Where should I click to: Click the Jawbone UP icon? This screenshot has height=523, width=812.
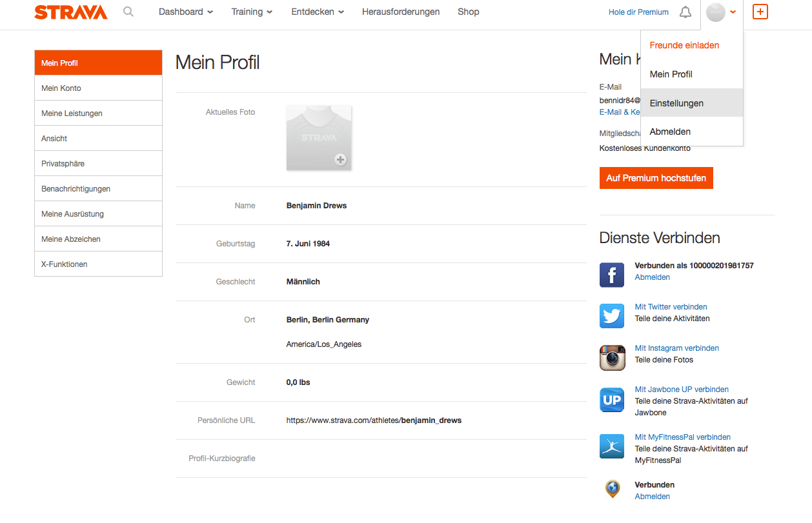tap(612, 400)
